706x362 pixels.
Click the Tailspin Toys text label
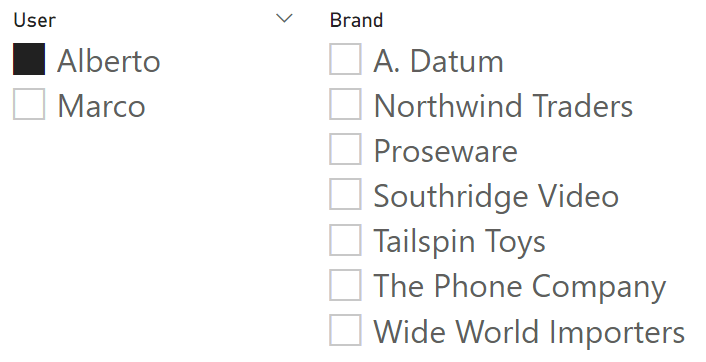tap(460, 242)
